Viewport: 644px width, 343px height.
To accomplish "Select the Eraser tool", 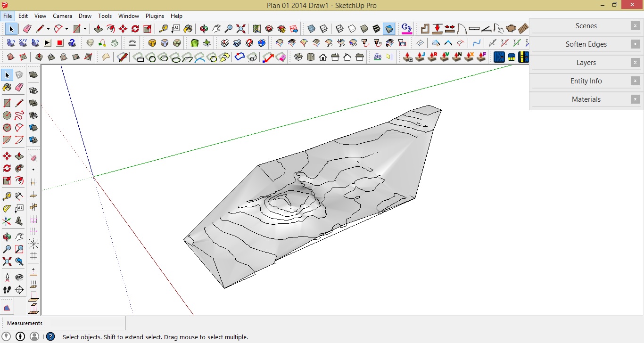I will (26, 29).
